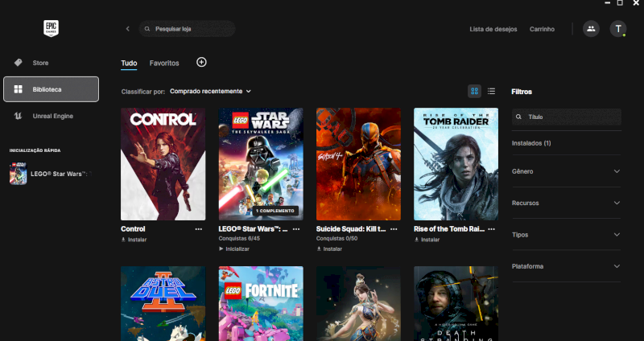Open the three-dot menu for Control
The height and width of the screenshot is (341, 644).
(199, 229)
